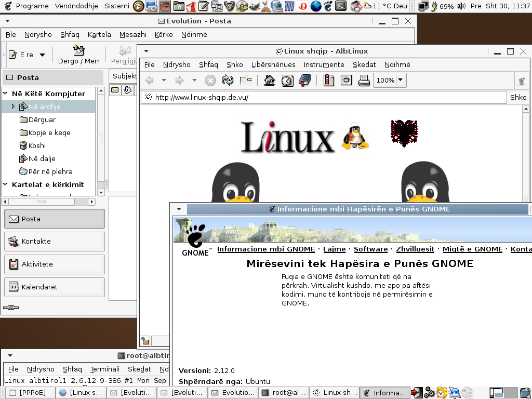Image resolution: width=532 pixels, height=399 pixels.
Task: Switch to root@al... terminal in taskbar
Action: 284,393
